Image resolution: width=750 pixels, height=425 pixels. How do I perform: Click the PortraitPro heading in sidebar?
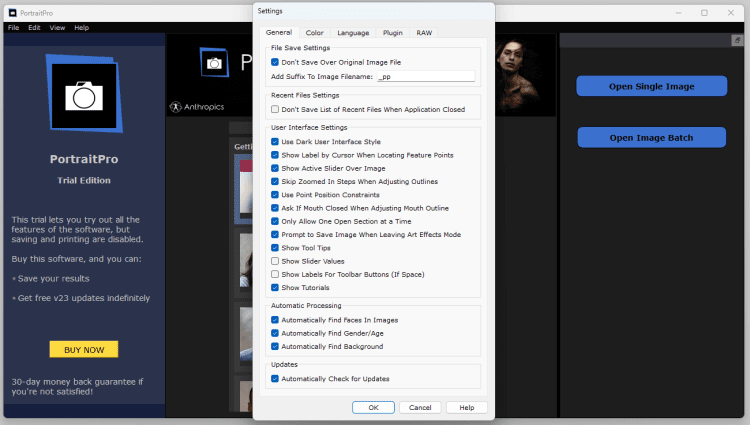click(84, 159)
